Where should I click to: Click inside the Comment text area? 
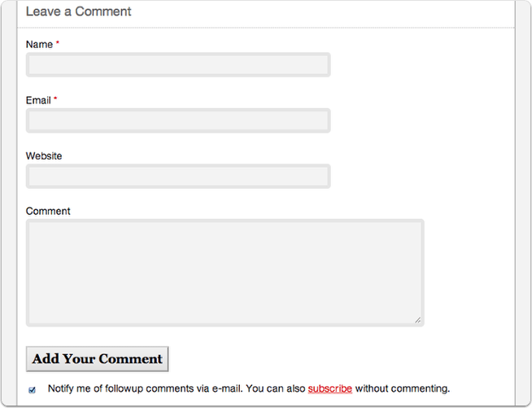click(x=225, y=272)
